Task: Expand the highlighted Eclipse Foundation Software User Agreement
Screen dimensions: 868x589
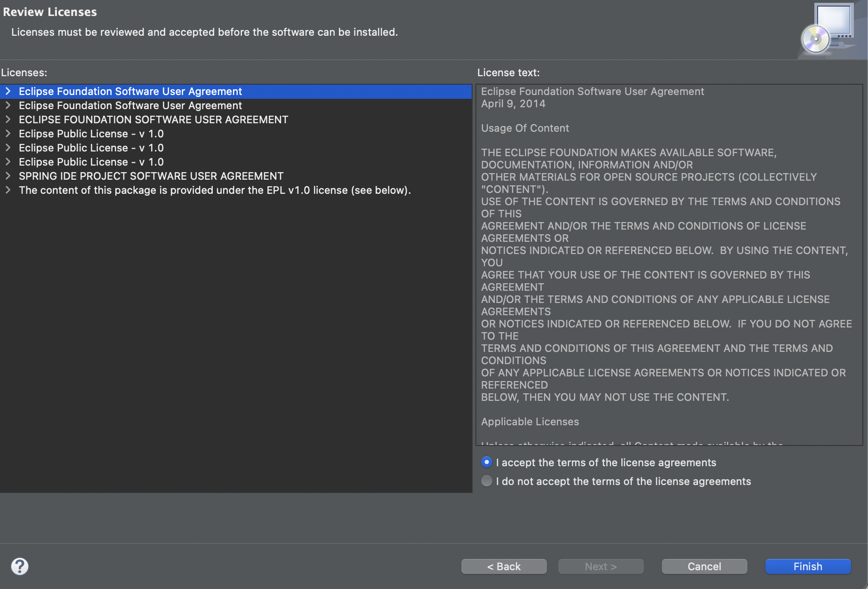Action: click(x=8, y=91)
